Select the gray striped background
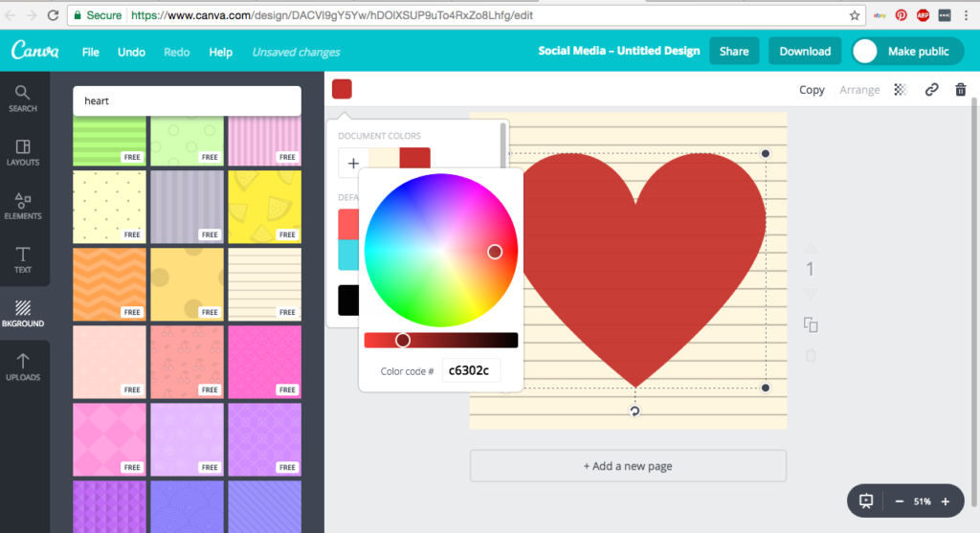Screen dimensions: 980x533 [x=187, y=207]
